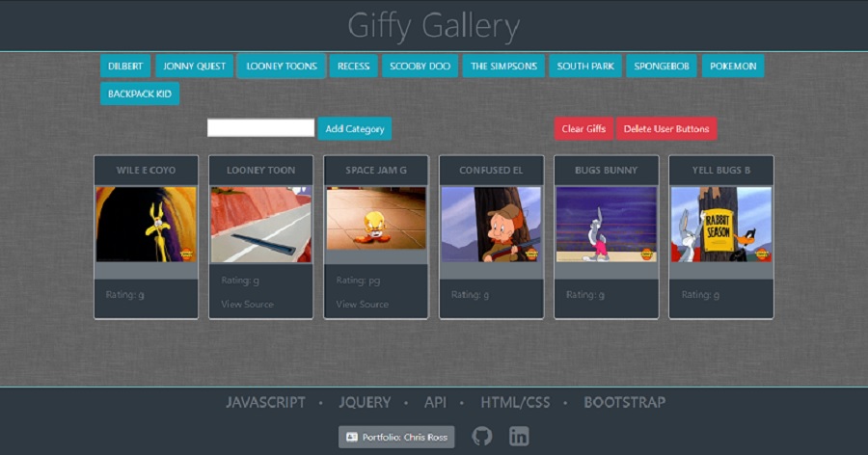Pick the Spongebob category button
Viewport: 868px width, 455px height.
pyautogui.click(x=662, y=66)
